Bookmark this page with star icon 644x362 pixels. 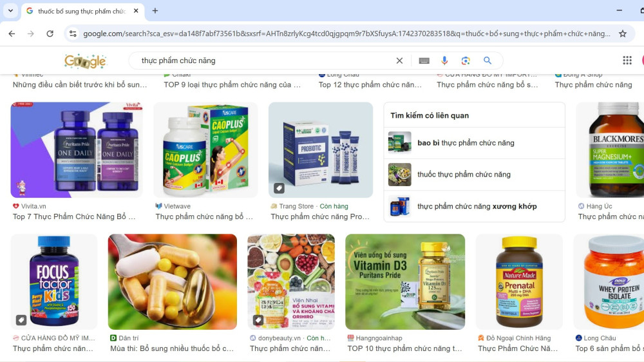pos(623,33)
